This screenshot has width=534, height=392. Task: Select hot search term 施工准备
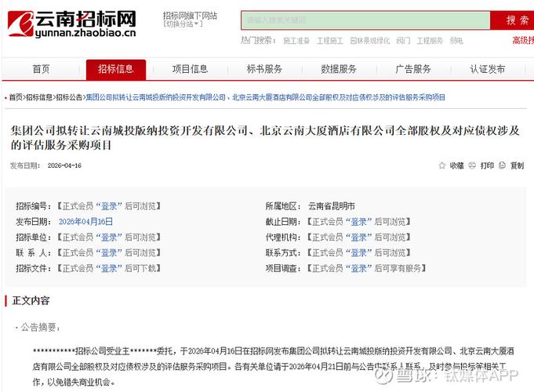point(296,41)
